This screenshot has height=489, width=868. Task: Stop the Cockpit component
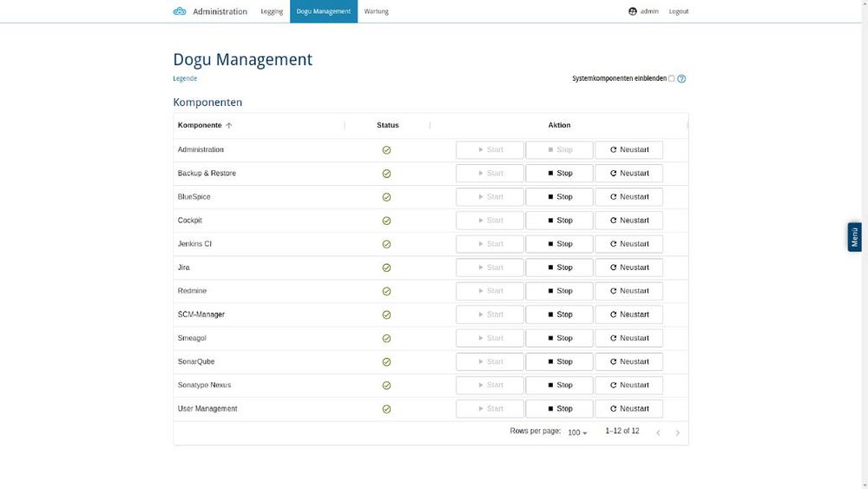559,221
